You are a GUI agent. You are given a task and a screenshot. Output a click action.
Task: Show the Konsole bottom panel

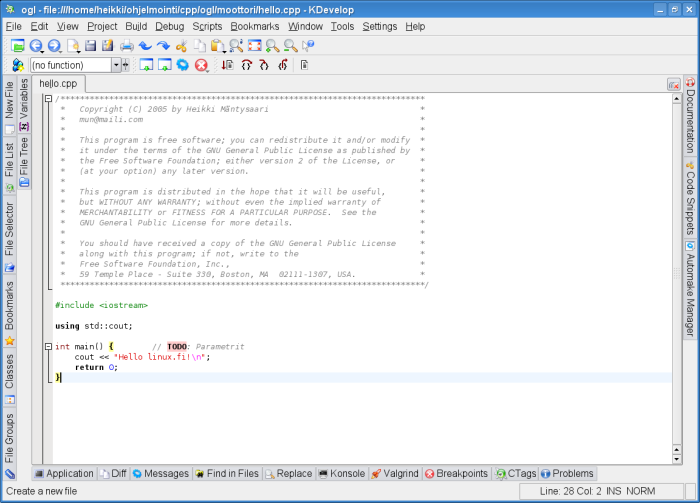point(341,474)
